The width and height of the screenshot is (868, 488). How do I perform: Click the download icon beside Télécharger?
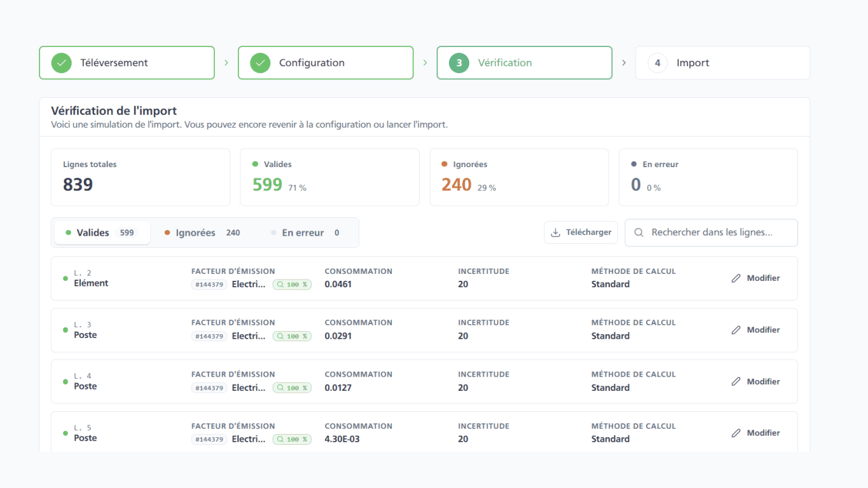coord(555,233)
